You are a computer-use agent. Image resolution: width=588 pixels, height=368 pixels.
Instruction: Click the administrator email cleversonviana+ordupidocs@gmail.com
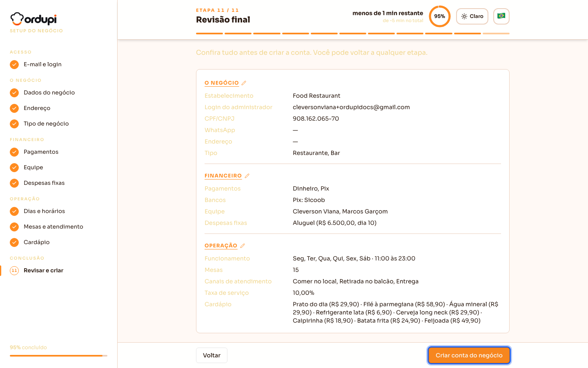pos(351,107)
